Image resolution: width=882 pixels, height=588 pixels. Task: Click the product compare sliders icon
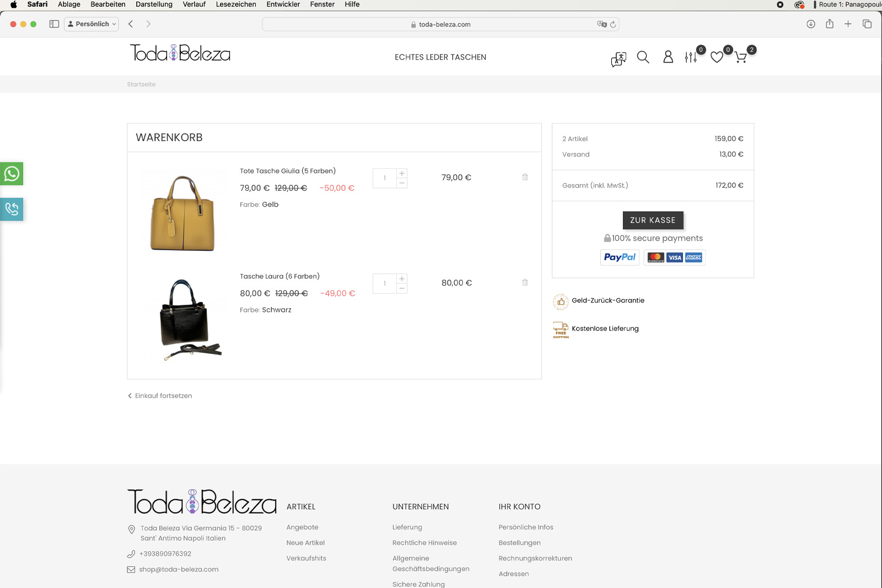point(691,57)
